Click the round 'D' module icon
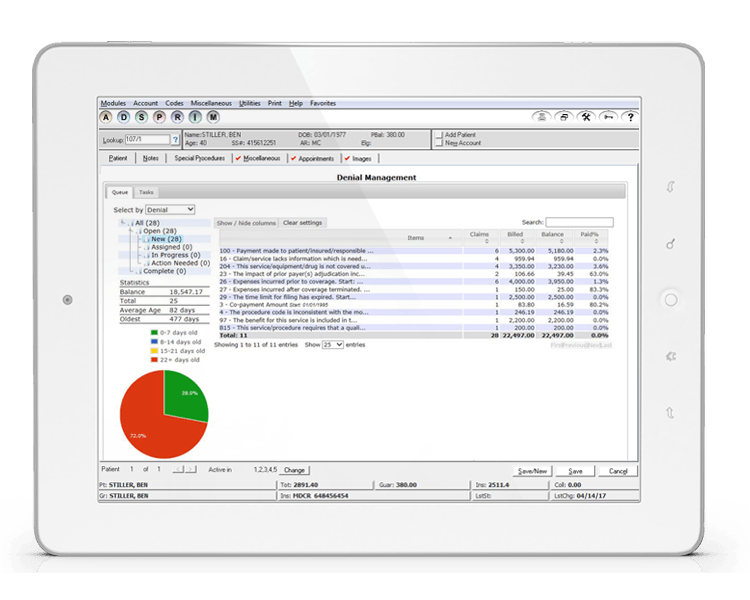Viewport: 750px width, 600px height. pos(124,117)
